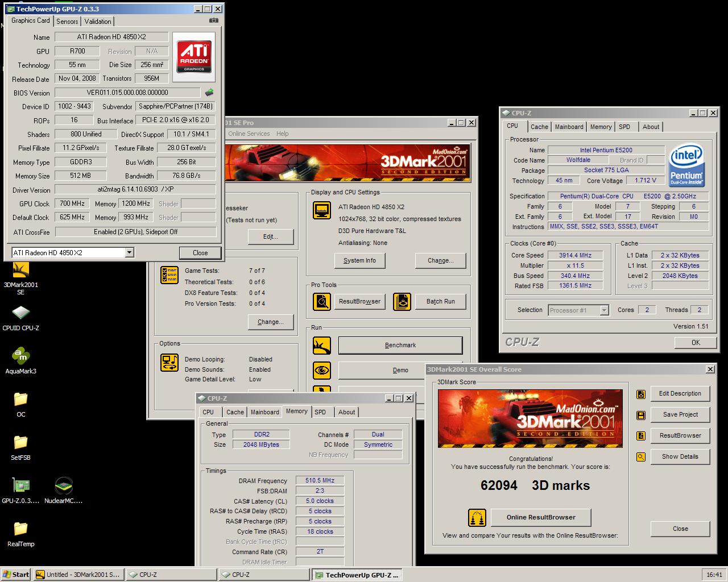The height and width of the screenshot is (582, 728).
Task: Switch to the Sensors tab in GPU-Z
Action: (67, 21)
